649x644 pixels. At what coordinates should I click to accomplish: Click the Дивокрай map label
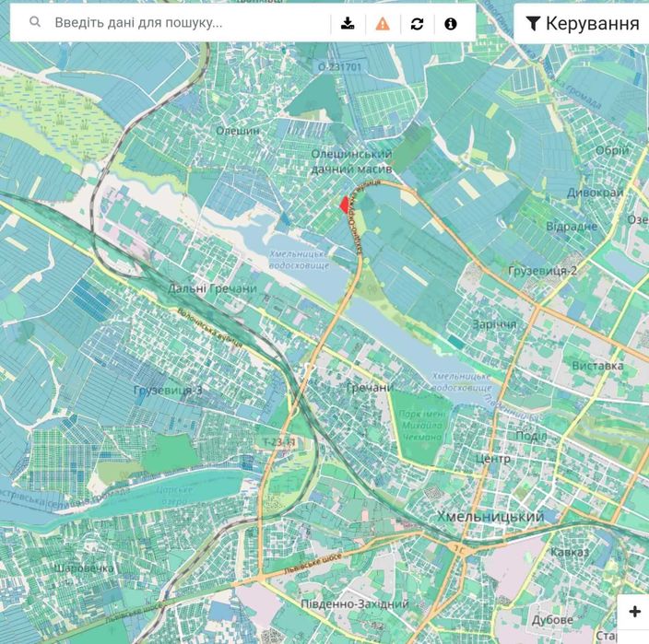pos(596,193)
